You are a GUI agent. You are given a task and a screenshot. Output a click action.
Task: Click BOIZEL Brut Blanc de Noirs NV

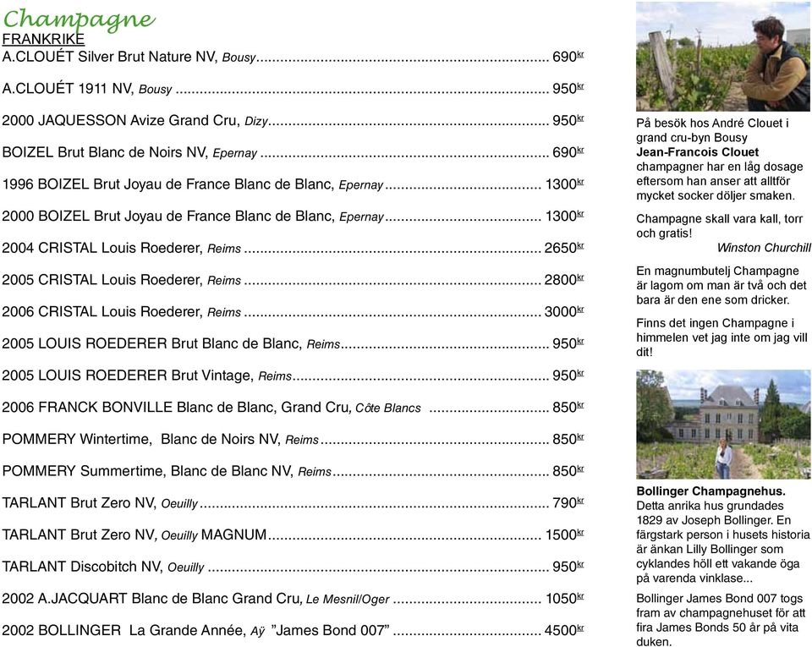coord(294,153)
